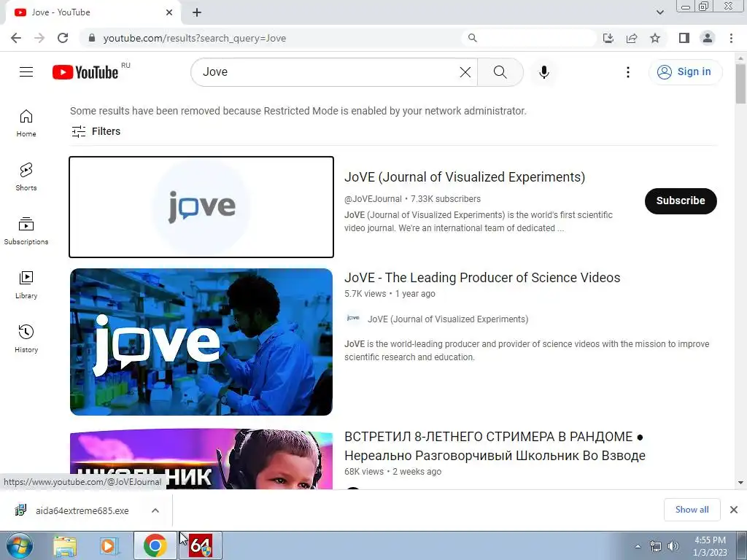Open File Explorer from taskbar

65,545
